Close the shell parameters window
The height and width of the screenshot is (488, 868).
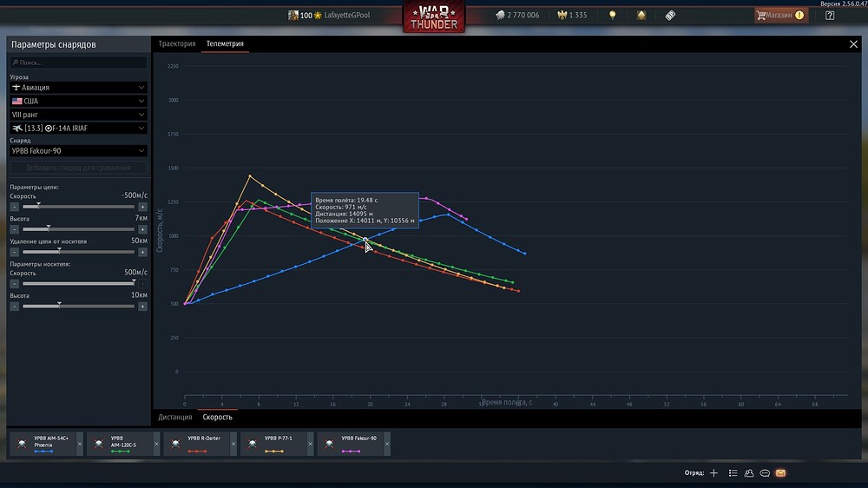click(853, 44)
